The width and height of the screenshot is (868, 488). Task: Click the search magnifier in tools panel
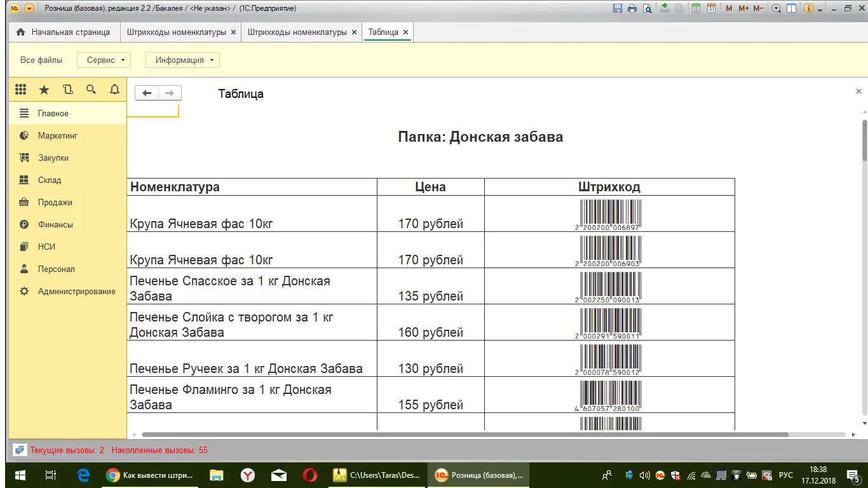[91, 90]
